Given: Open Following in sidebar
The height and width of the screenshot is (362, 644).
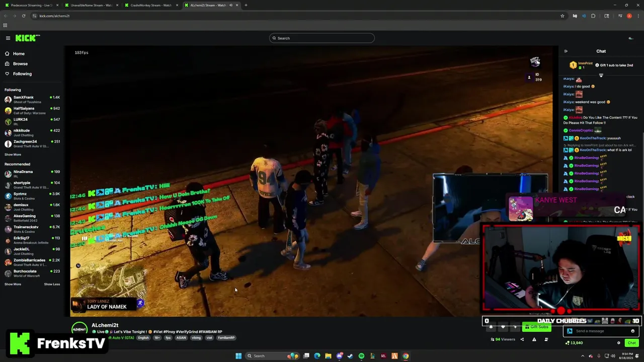Looking at the screenshot, I should tap(22, 74).
